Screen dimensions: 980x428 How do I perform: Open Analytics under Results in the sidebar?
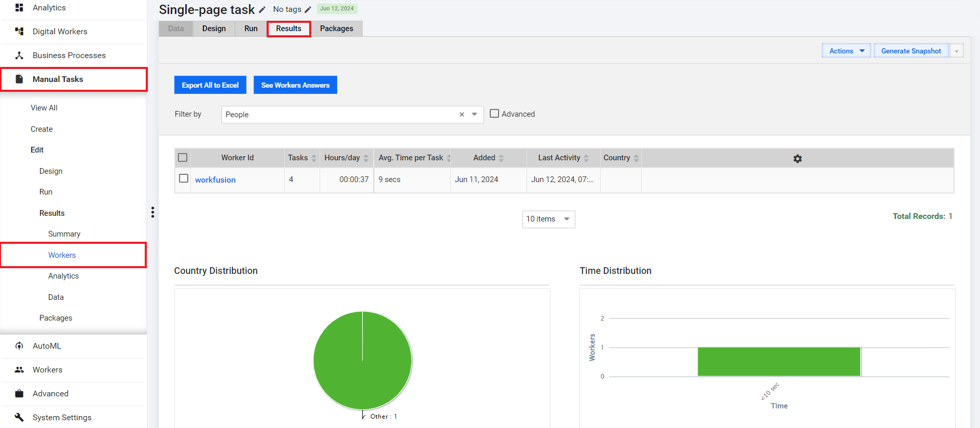click(63, 276)
